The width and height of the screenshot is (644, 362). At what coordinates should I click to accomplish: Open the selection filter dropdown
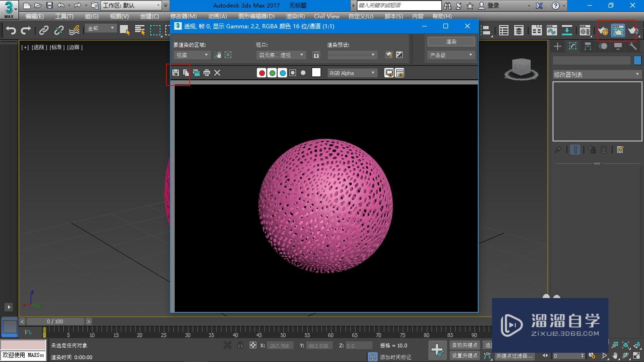tap(101, 28)
